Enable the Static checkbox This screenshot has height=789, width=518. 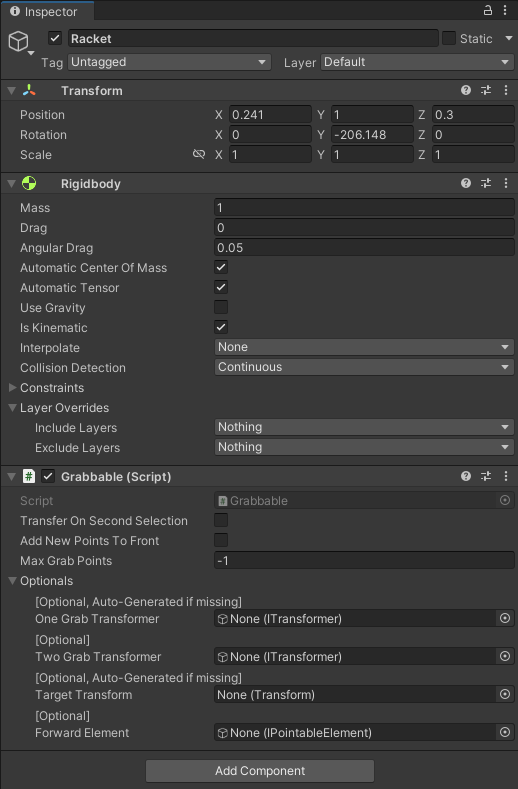[x=449, y=38]
